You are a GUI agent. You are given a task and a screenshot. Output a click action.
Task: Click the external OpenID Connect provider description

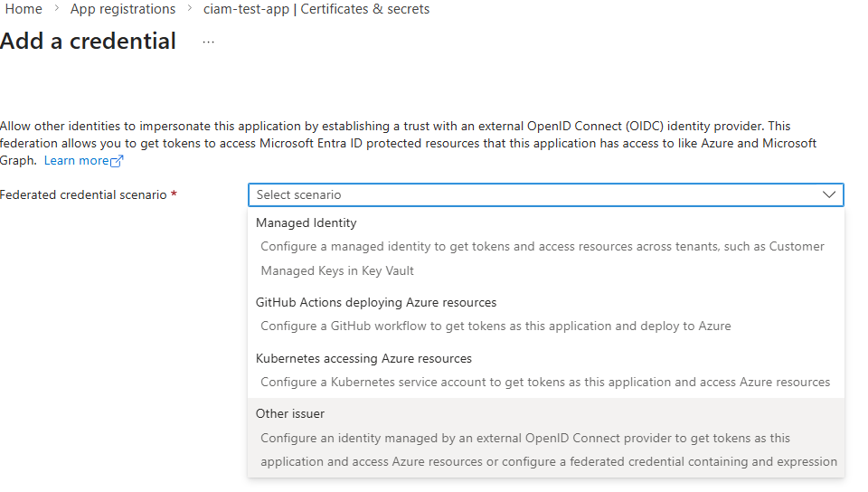click(x=525, y=438)
